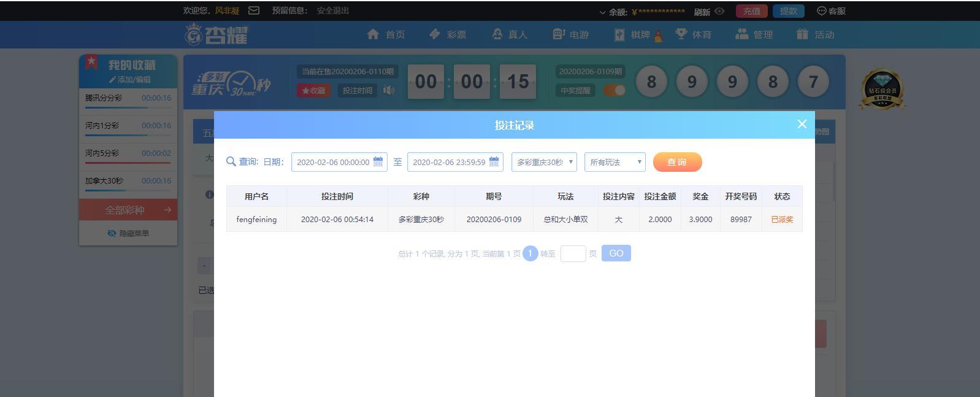980x397 pixels.
Task: Click 安全退出 logout link
Action: coord(333,10)
